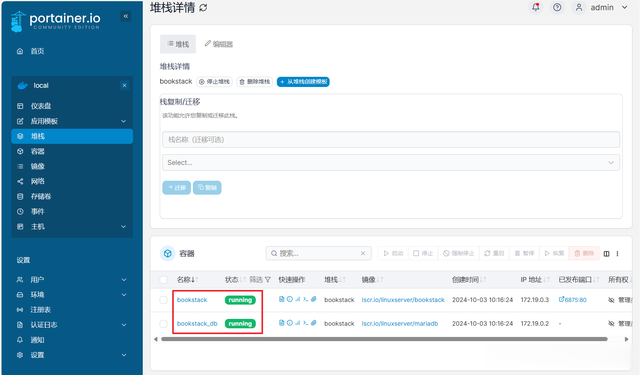The width and height of the screenshot is (640, 375).
Task: Click the table's horizontal scrollbar thumb
Action: tap(384, 339)
